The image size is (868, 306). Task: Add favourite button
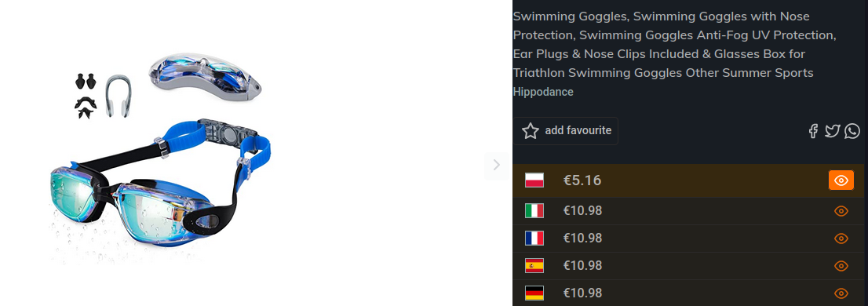[565, 131]
